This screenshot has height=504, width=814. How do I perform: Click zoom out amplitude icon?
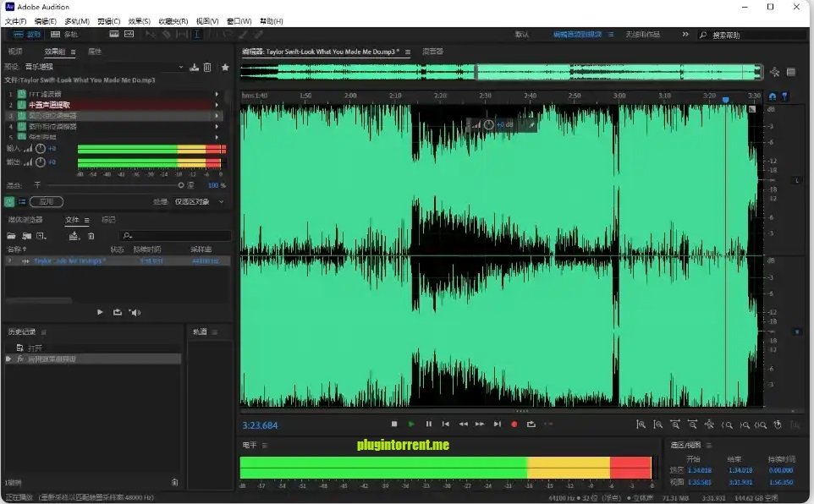pos(657,425)
